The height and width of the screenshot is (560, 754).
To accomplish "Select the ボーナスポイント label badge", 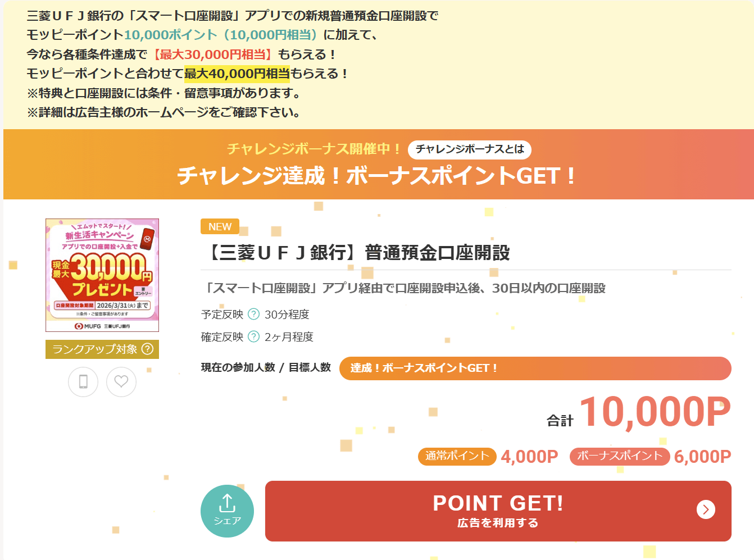I will pyautogui.click(x=620, y=456).
